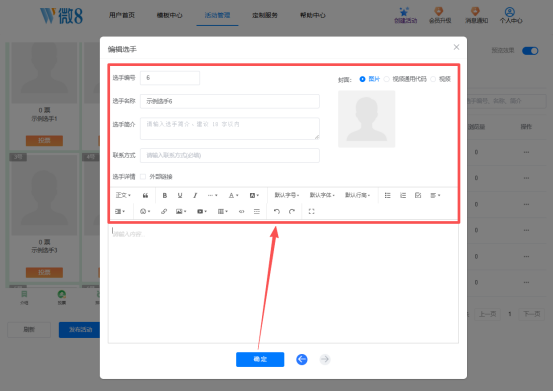Expand the more text styles (…) dropdown
This screenshot has height=392, width=554.
212,195
